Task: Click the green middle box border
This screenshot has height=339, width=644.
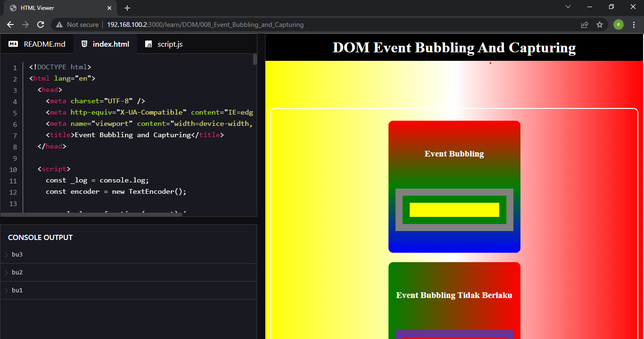Action: click(454, 199)
